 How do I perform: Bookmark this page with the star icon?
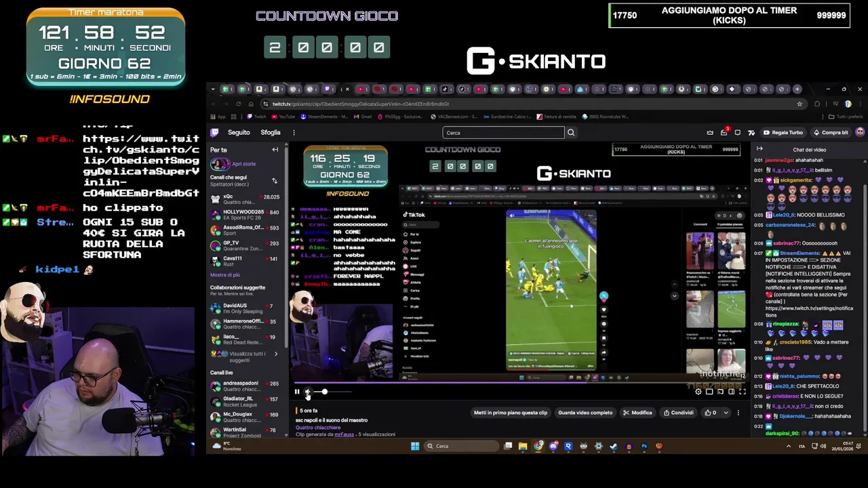800,104
